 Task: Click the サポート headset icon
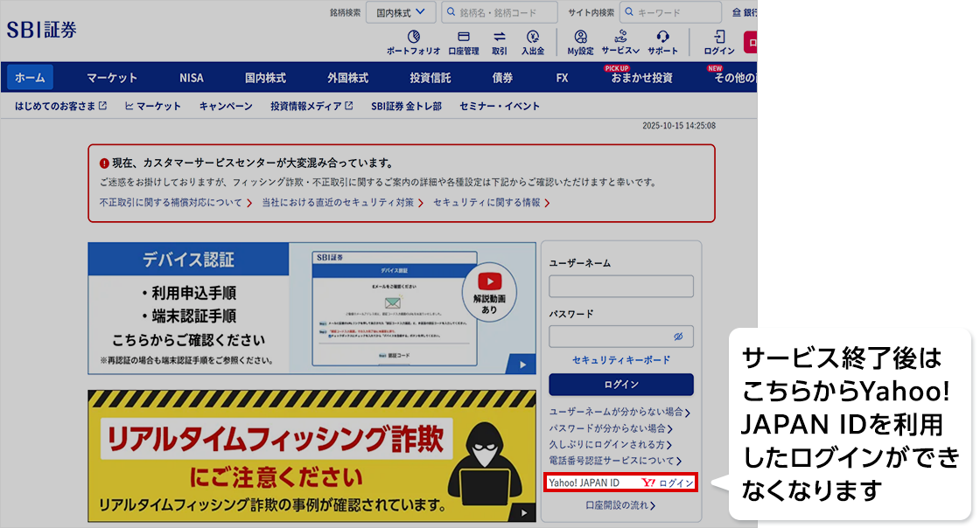point(662,42)
